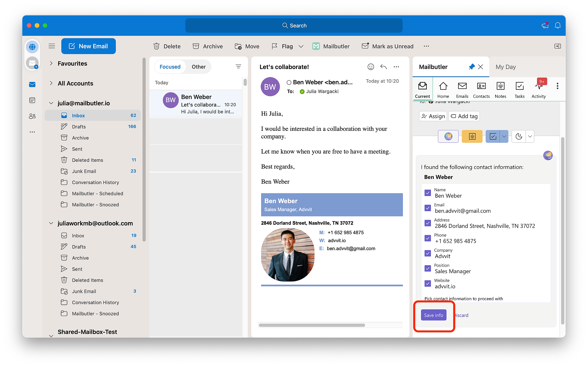
Task: Switch to the Mailbutler Tasks tab
Action: point(519,90)
